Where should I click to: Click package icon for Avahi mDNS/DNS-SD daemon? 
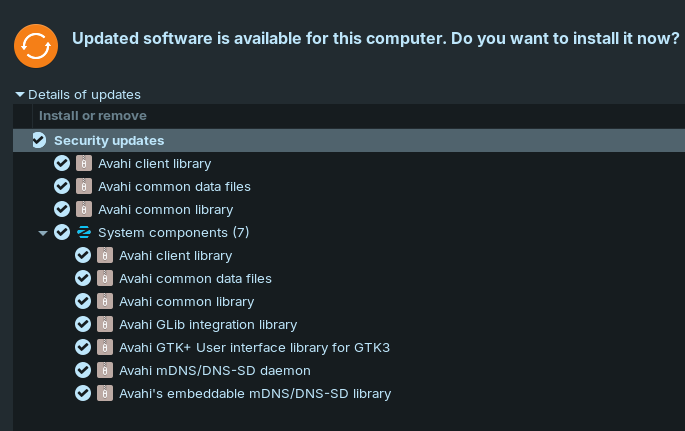tap(105, 370)
